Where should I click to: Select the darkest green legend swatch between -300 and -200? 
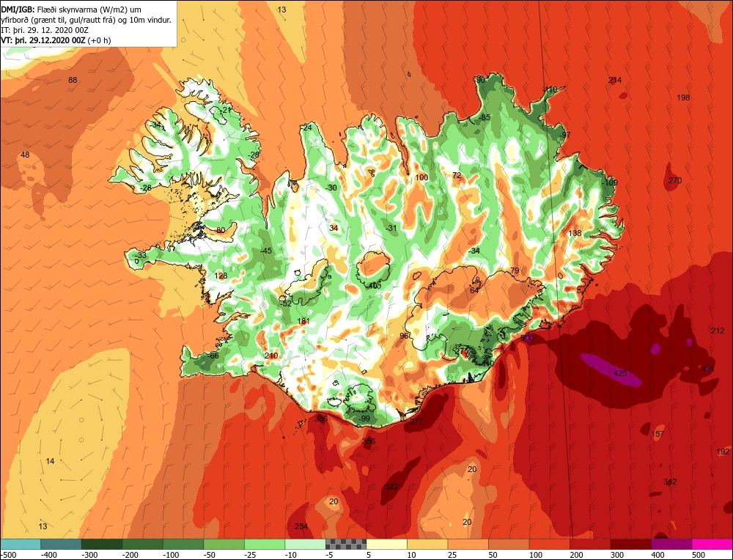click(102, 544)
